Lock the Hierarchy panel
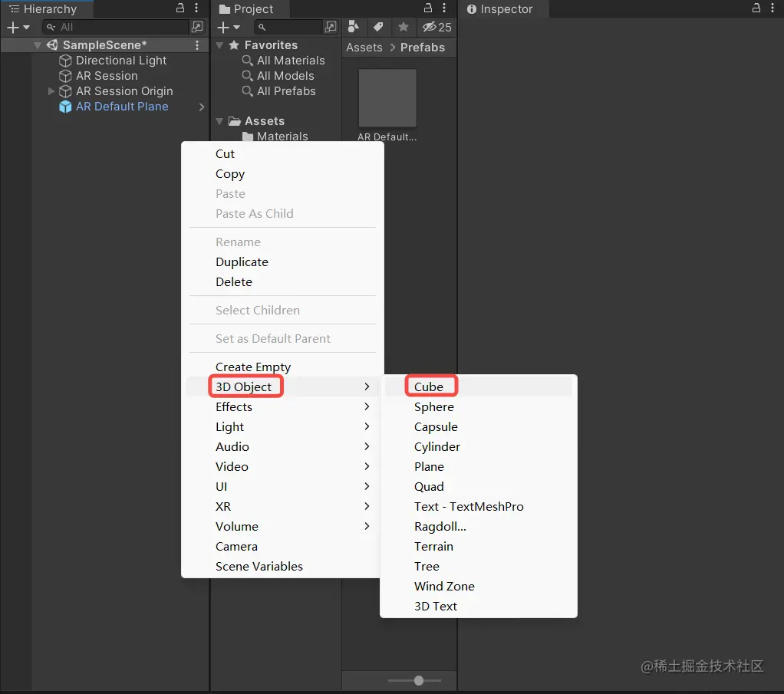The image size is (784, 694). click(180, 8)
